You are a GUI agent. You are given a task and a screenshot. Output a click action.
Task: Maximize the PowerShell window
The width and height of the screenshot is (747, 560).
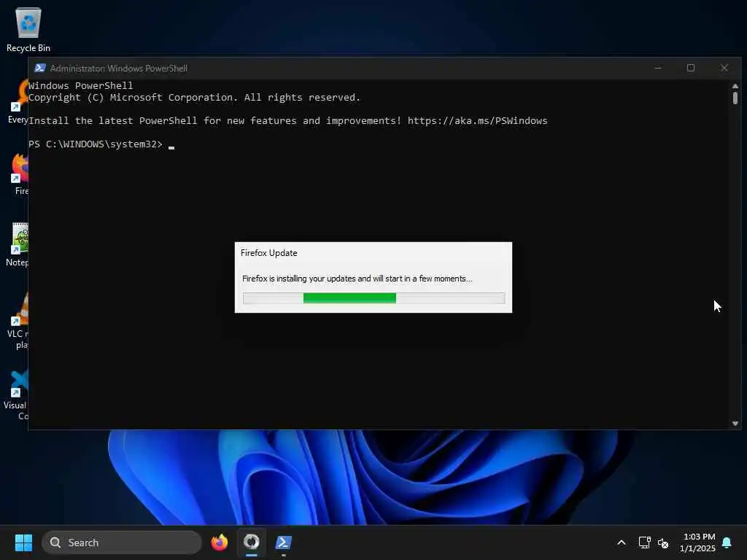pos(690,68)
